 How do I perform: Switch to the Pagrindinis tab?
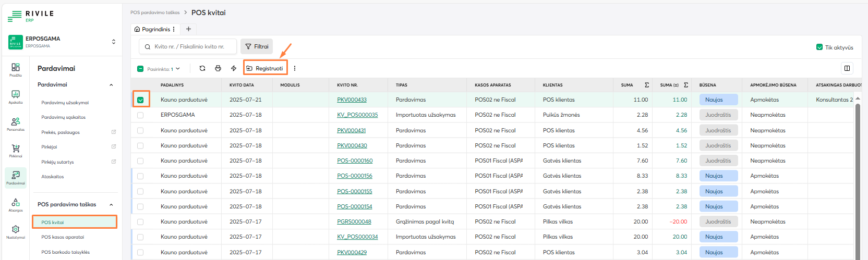[x=155, y=29]
